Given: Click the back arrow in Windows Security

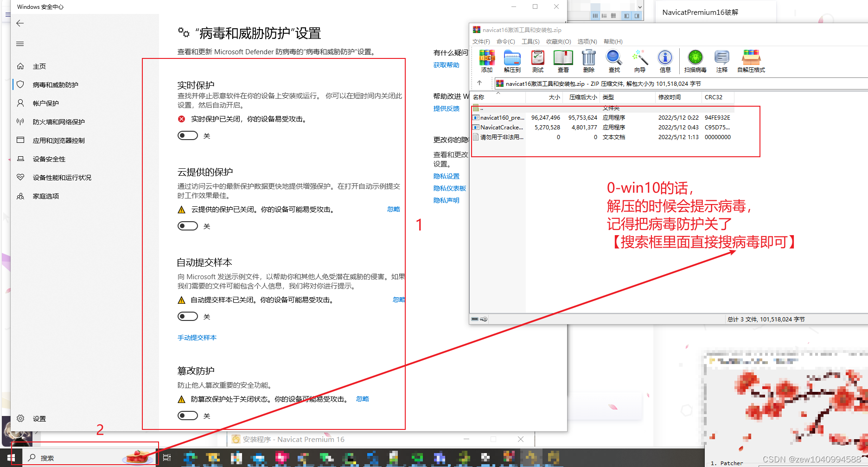Looking at the screenshot, I should click(20, 23).
